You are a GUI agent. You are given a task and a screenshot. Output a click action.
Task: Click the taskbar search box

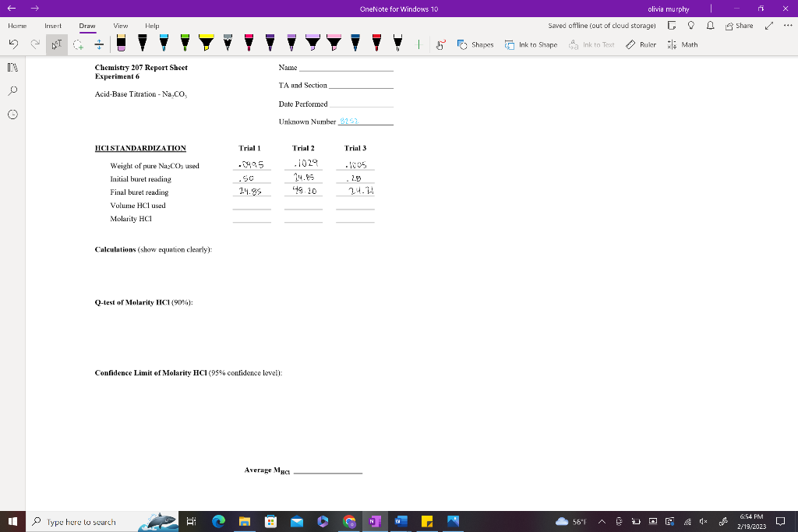pos(102,521)
